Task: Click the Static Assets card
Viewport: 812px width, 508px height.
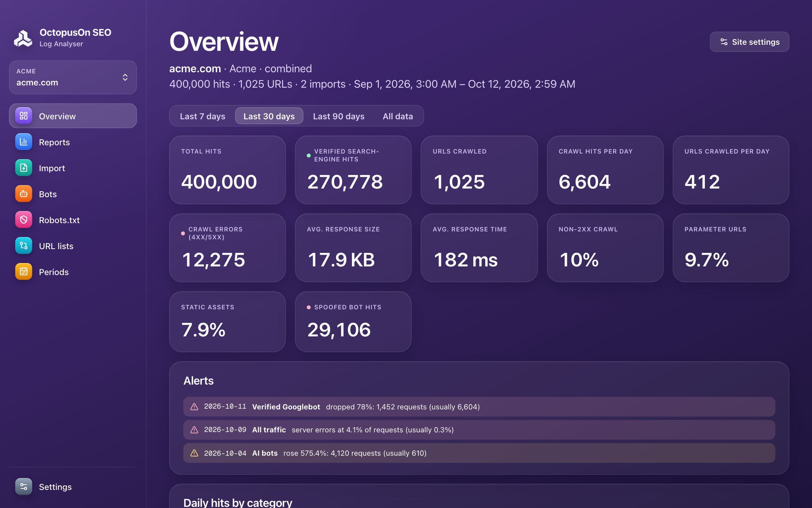Action: click(x=227, y=322)
